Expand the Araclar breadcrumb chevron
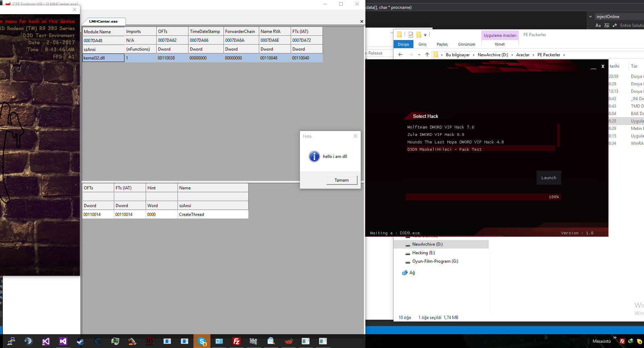 point(533,55)
